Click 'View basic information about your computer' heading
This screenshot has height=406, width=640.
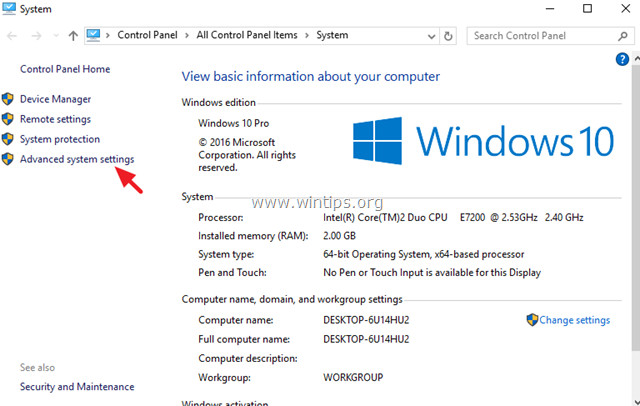(x=311, y=77)
